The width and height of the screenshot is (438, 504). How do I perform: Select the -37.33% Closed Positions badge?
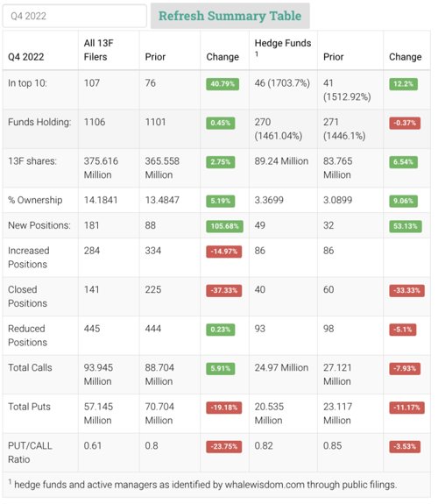(x=223, y=290)
